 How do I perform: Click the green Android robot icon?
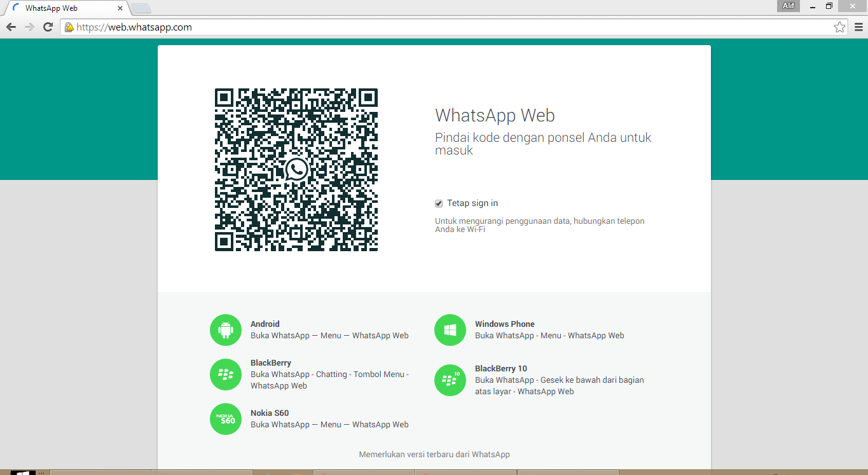[x=226, y=330]
